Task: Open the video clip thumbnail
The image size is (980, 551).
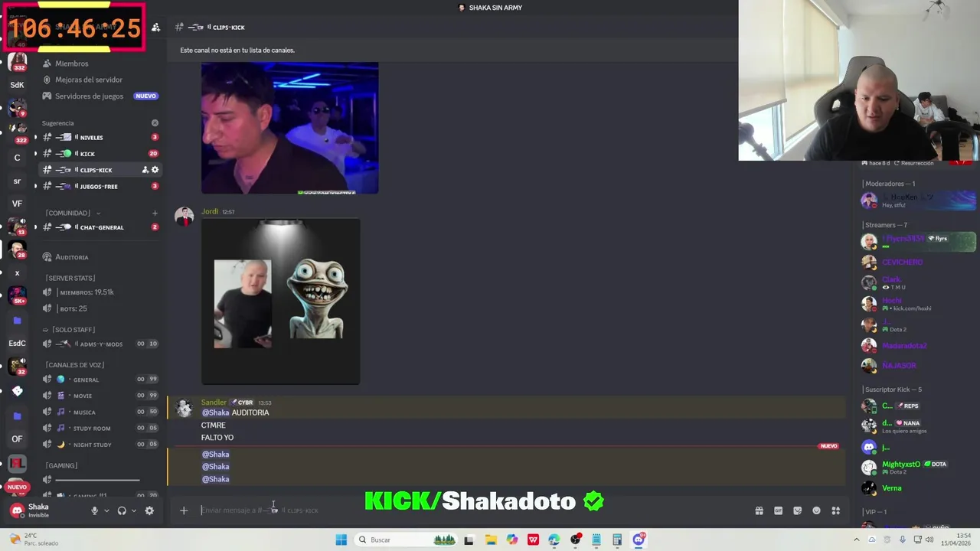Action: pyautogui.click(x=289, y=128)
